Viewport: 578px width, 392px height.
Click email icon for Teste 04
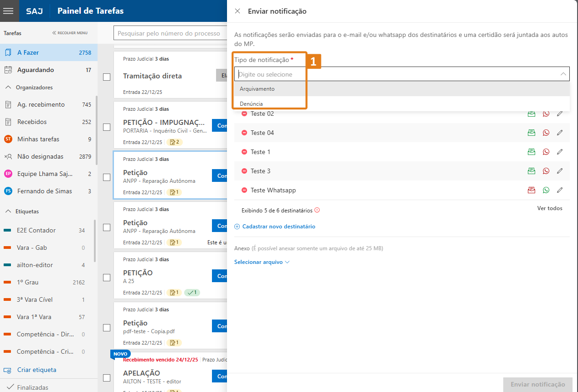tap(531, 133)
